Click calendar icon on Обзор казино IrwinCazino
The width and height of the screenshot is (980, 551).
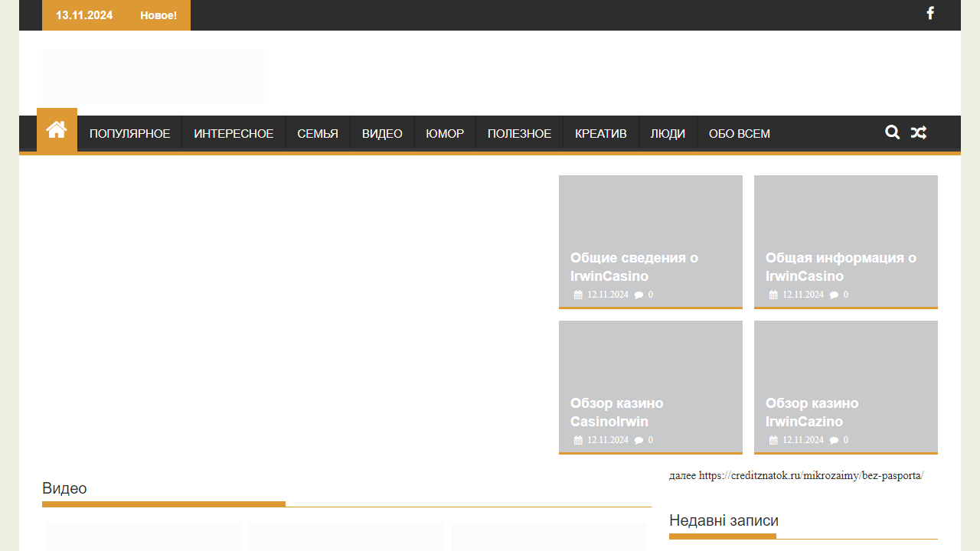773,440
